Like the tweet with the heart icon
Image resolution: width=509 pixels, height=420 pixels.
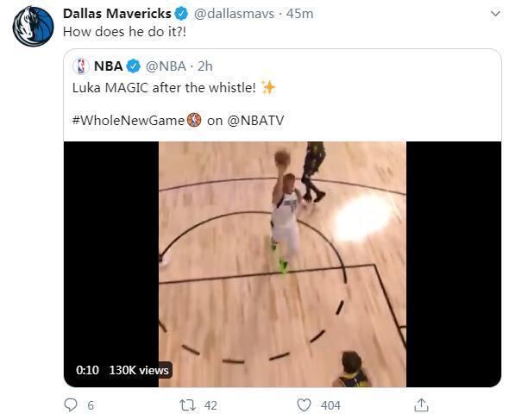[x=304, y=405]
